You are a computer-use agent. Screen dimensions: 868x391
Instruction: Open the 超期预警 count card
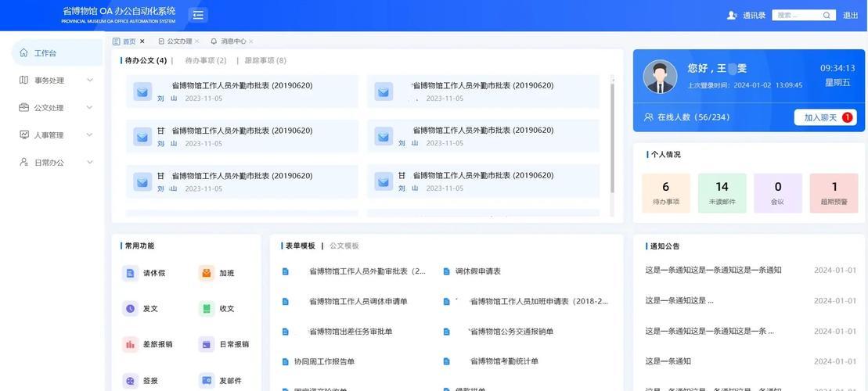click(834, 193)
